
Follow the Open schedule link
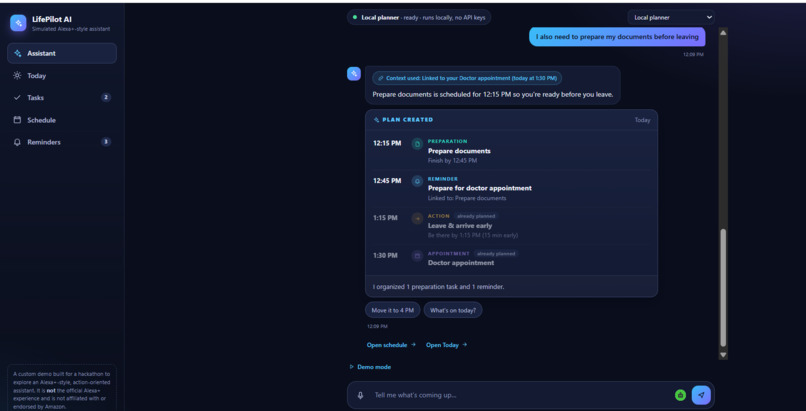391,345
